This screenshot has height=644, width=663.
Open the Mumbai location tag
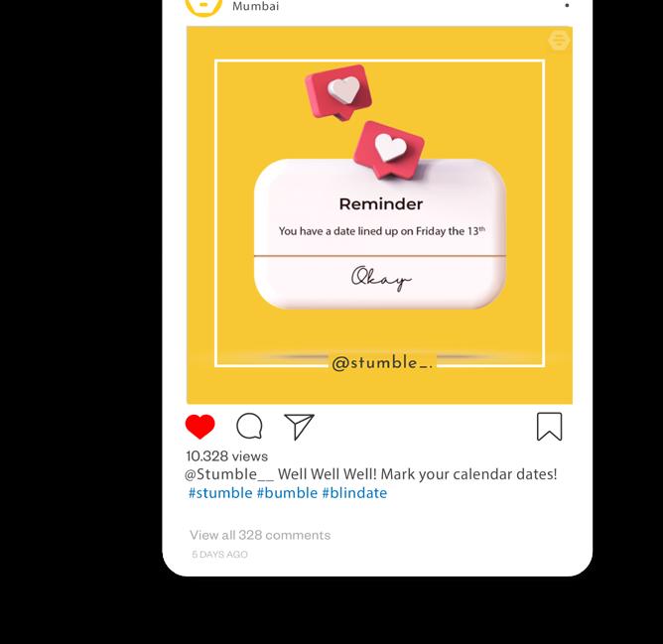[255, 6]
